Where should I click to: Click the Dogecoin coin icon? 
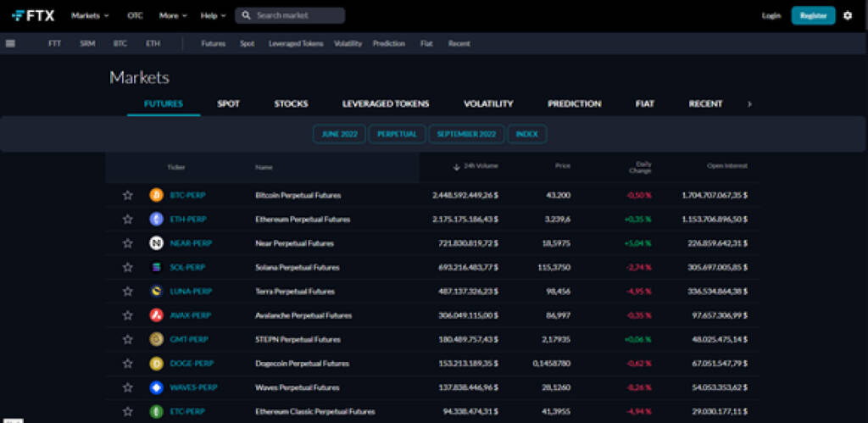pyautogui.click(x=156, y=364)
